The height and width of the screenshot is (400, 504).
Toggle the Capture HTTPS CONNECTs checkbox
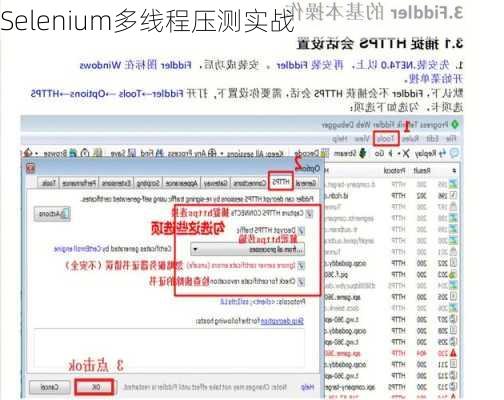(x=309, y=214)
